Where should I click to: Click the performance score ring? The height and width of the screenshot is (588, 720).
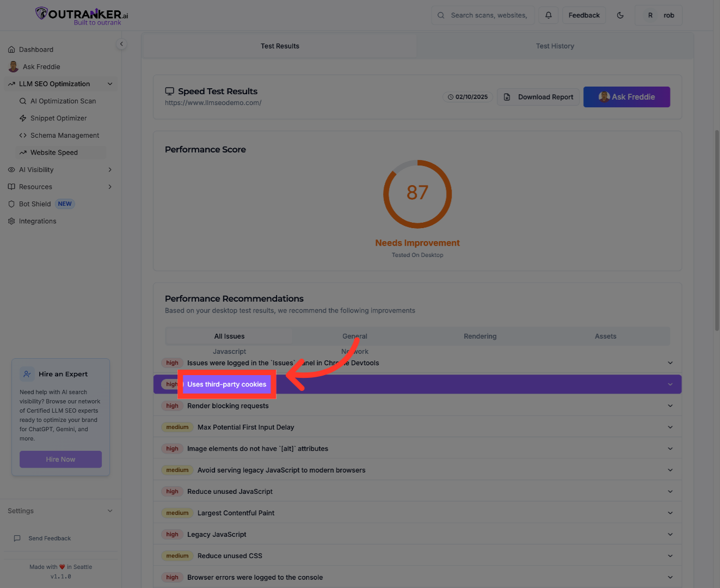tap(417, 194)
